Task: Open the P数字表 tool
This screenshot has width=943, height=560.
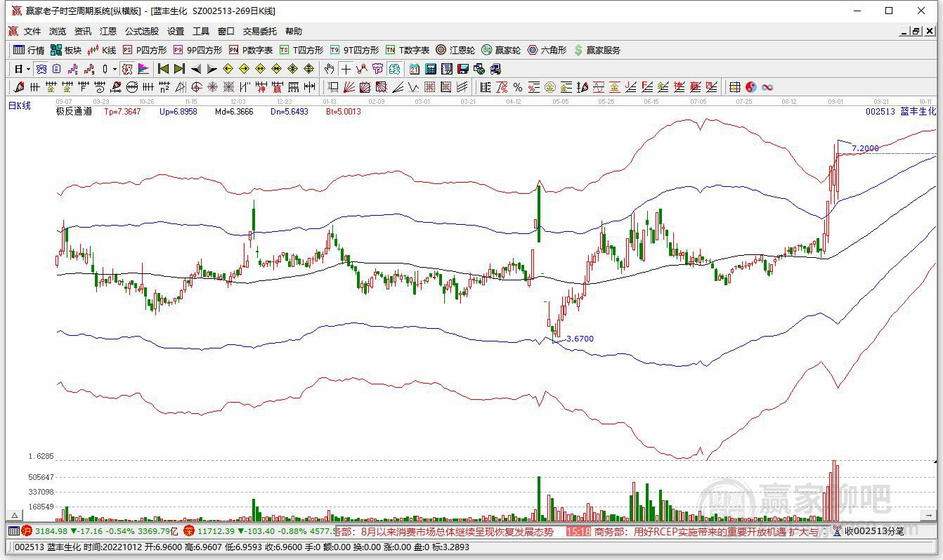Action: click(x=250, y=50)
